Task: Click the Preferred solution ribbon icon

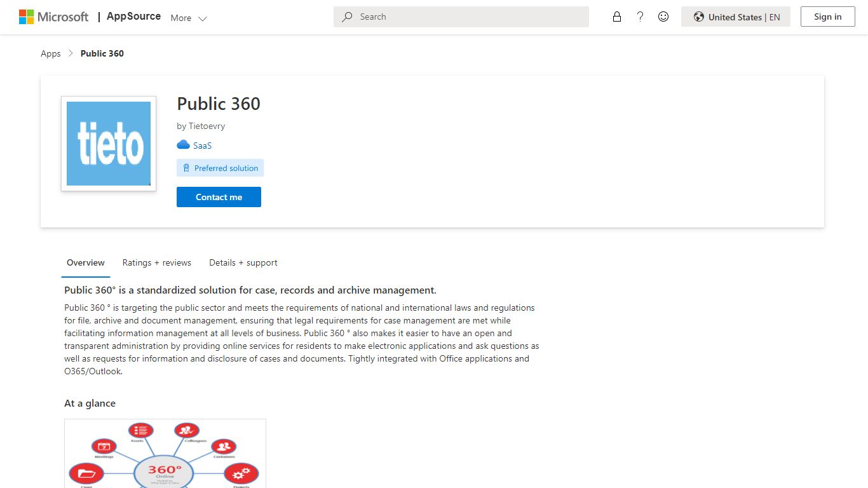Action: (x=186, y=168)
